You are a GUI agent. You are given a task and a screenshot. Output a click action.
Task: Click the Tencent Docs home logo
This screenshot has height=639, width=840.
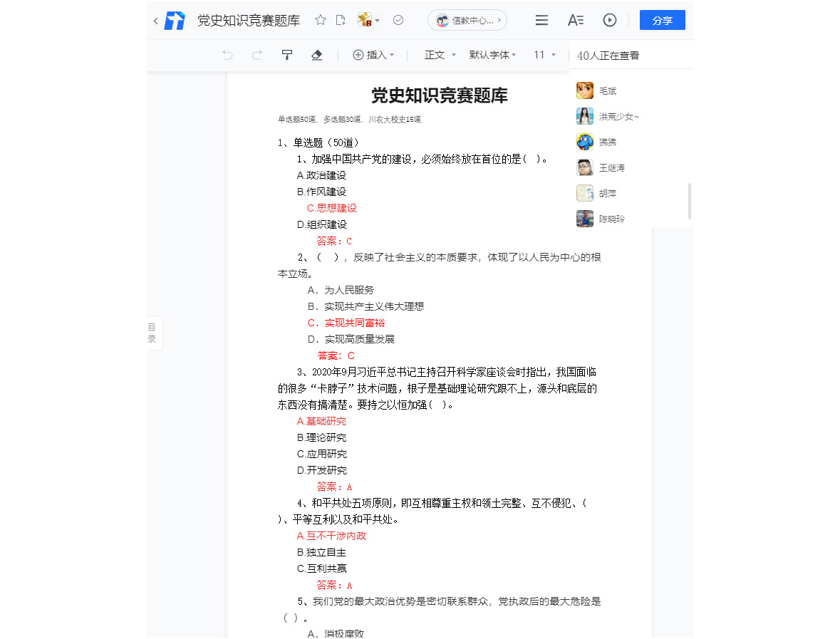(173, 20)
